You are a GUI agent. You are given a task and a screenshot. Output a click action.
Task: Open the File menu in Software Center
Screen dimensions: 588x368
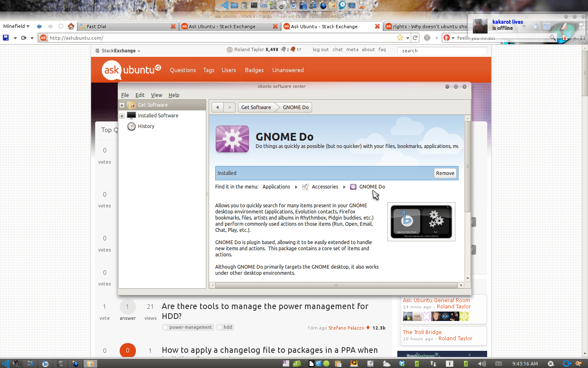tap(125, 95)
